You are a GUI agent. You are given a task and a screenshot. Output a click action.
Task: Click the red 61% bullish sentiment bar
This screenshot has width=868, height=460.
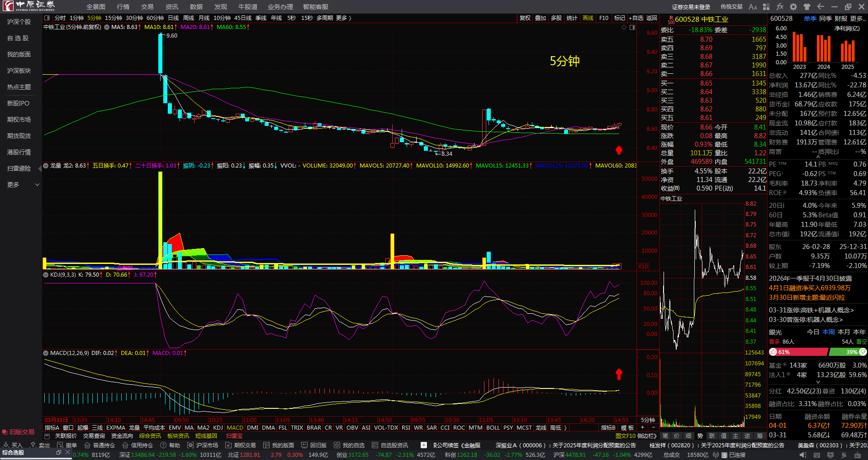(x=798, y=352)
